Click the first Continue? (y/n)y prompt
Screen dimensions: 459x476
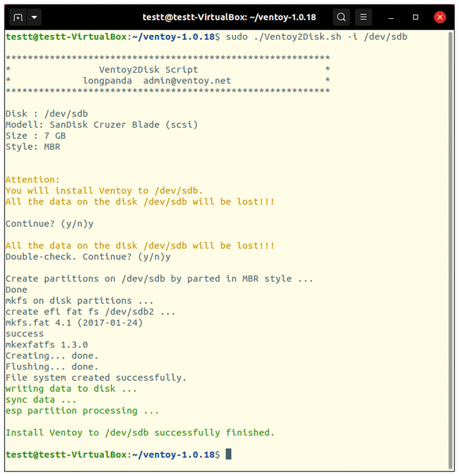(x=49, y=224)
